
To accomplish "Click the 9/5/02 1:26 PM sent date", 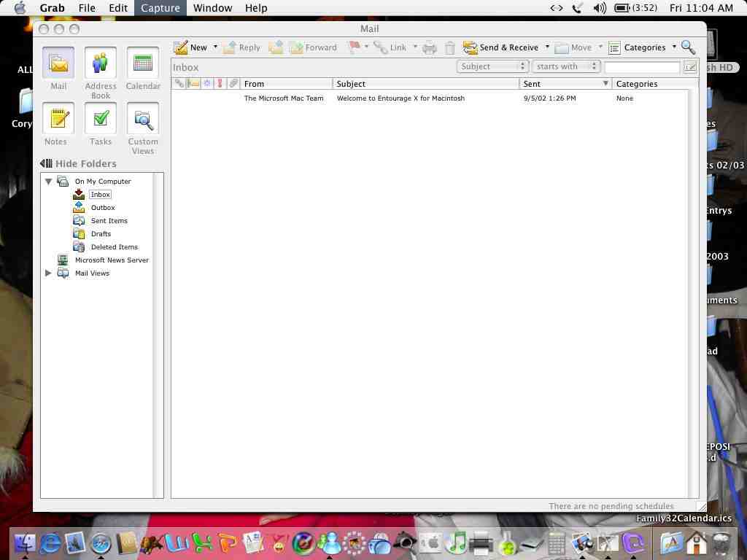I will point(550,98).
